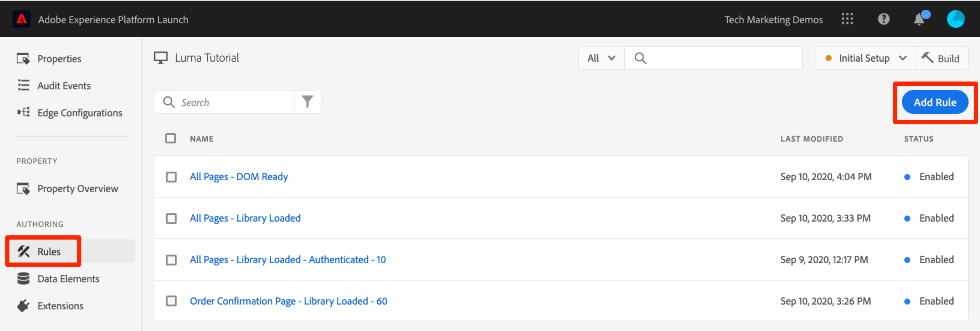Open notifications bell icon

pyautogui.click(x=919, y=19)
